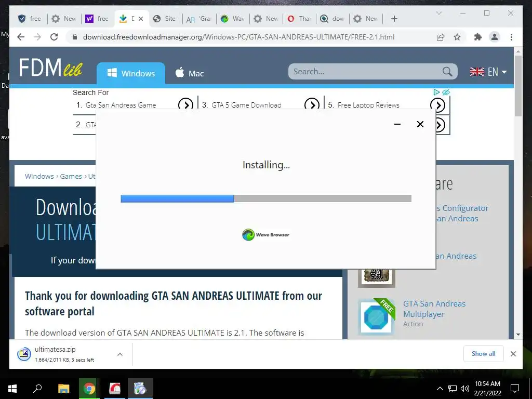Click the red taskbar app icon
This screenshot has width=532, height=399.
coord(115,389)
